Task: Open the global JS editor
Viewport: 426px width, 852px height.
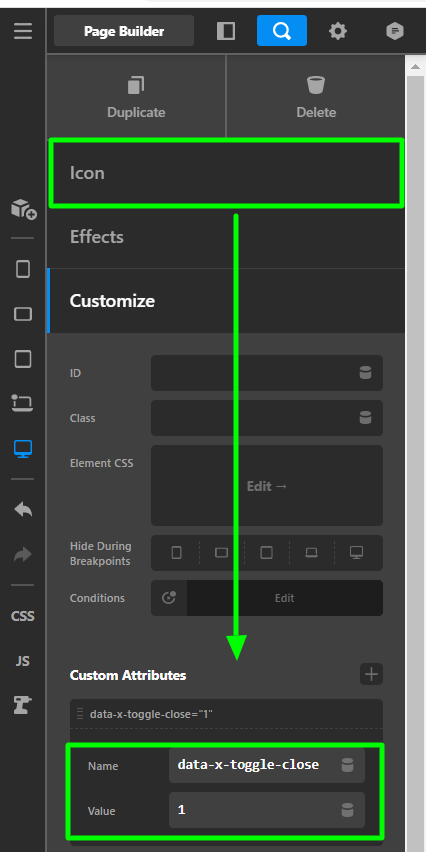Action: [x=23, y=661]
